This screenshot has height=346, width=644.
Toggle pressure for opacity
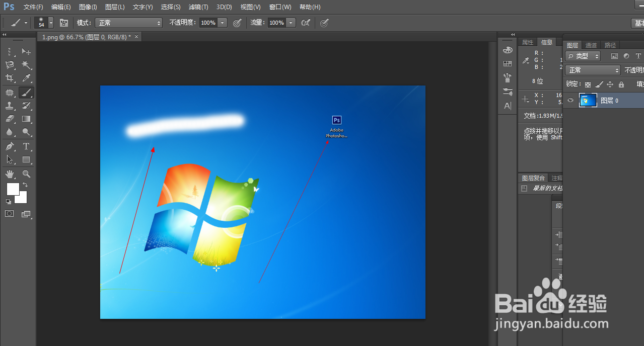pyautogui.click(x=237, y=23)
